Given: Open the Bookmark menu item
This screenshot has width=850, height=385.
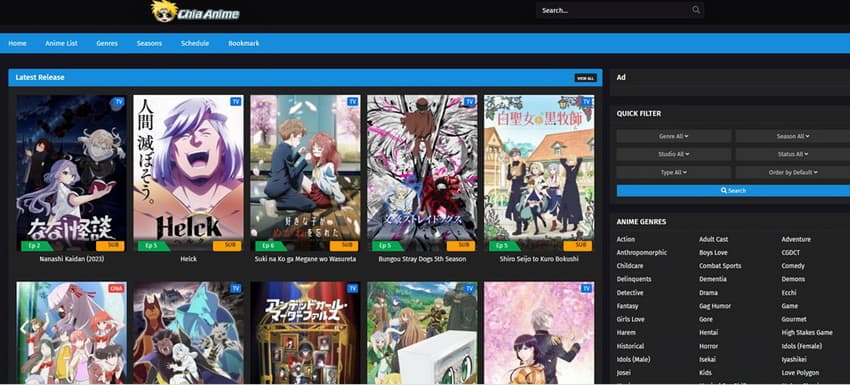Looking at the screenshot, I should pyautogui.click(x=244, y=43).
